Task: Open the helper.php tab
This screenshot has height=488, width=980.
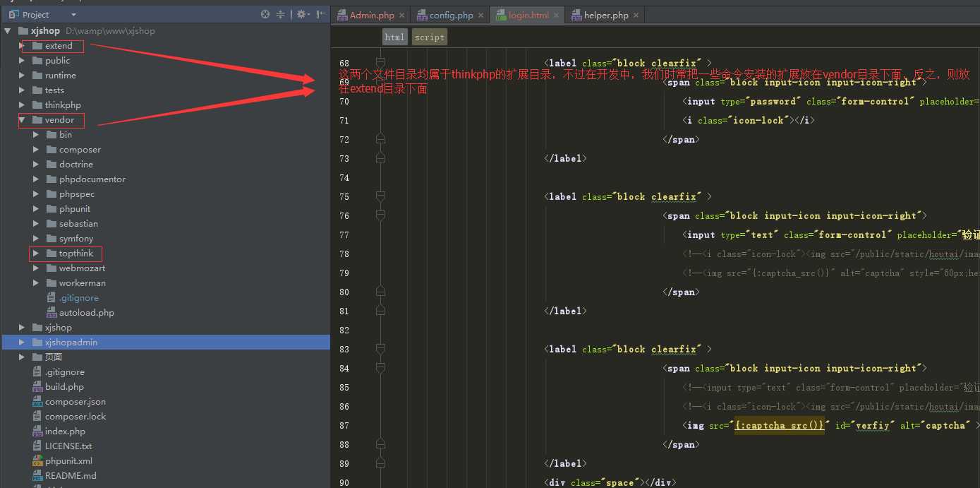Action: [x=606, y=15]
